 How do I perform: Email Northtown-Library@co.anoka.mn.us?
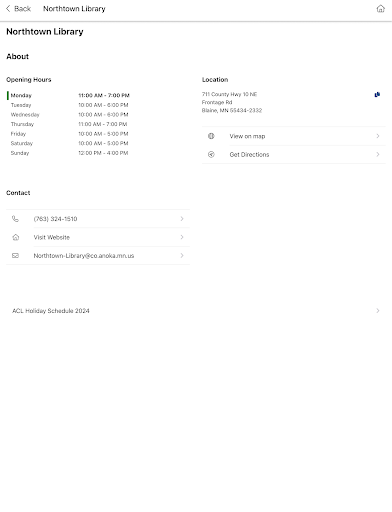point(98,256)
